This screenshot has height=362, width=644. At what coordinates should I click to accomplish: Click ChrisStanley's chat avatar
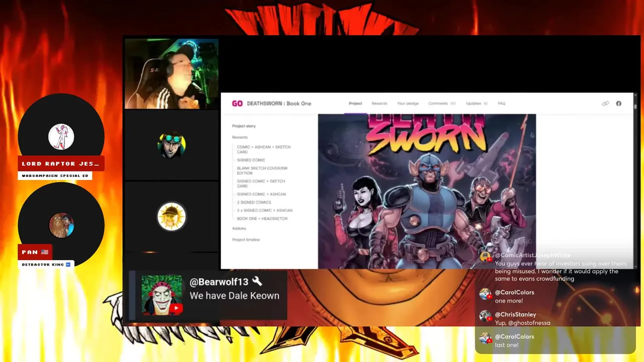pyautogui.click(x=485, y=316)
